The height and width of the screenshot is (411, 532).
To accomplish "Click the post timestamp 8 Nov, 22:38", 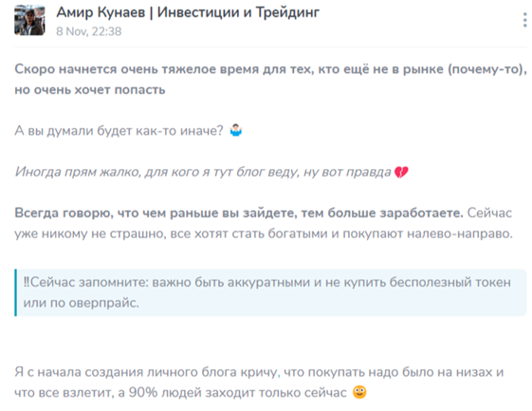I will [x=89, y=31].
